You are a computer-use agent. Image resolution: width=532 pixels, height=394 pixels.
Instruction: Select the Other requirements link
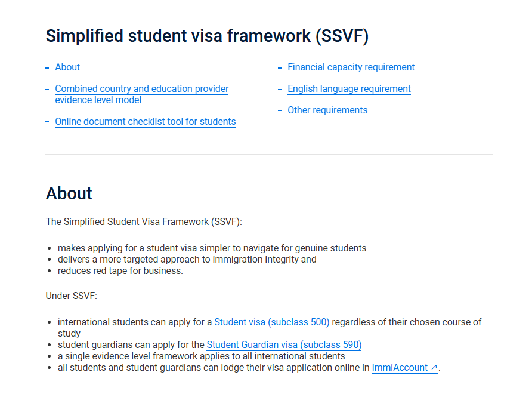click(327, 110)
